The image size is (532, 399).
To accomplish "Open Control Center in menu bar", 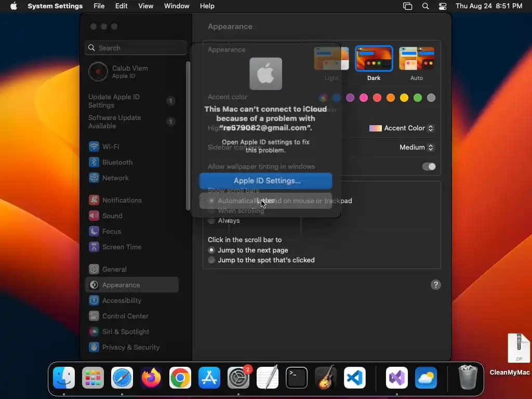I will pyautogui.click(x=443, y=6).
